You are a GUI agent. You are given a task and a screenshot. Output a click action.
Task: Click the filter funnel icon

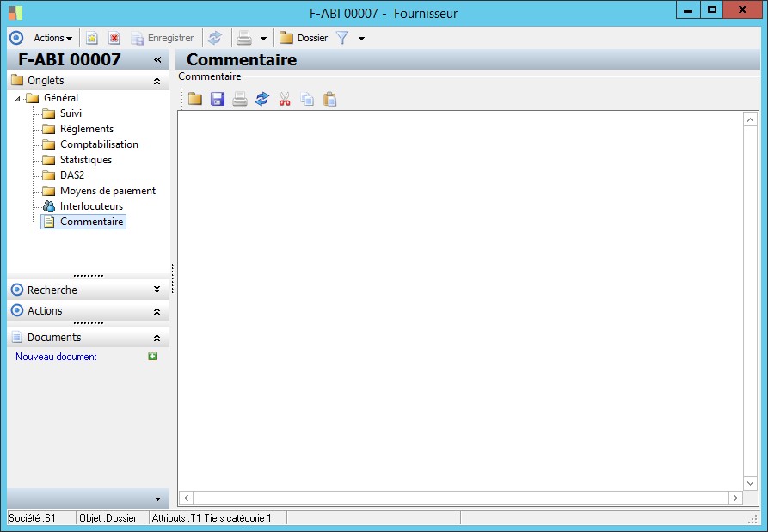pos(342,38)
